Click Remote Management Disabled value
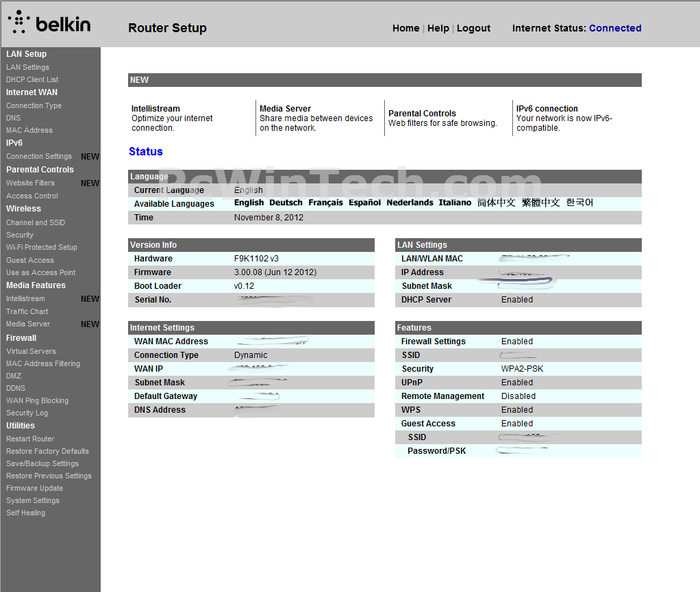The image size is (700, 592). pyautogui.click(x=518, y=396)
